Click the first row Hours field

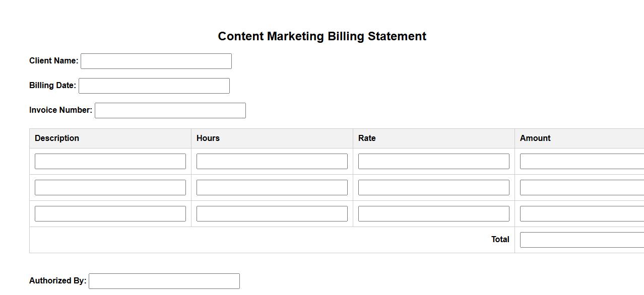click(x=272, y=161)
